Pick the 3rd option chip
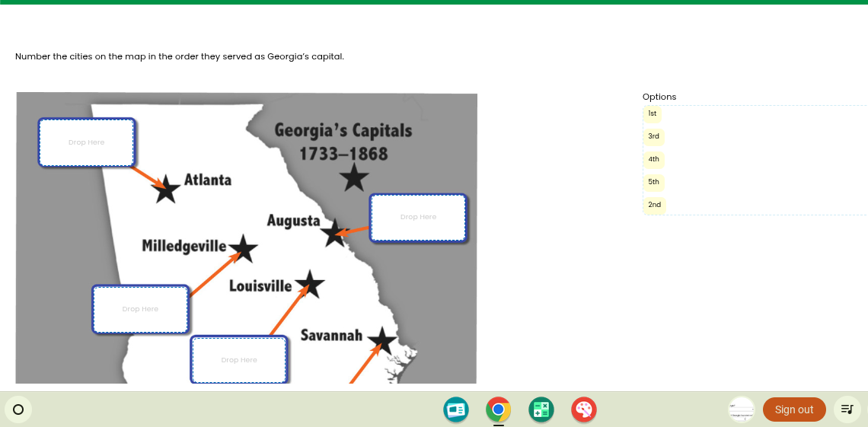This screenshot has width=868, height=427. point(653,136)
